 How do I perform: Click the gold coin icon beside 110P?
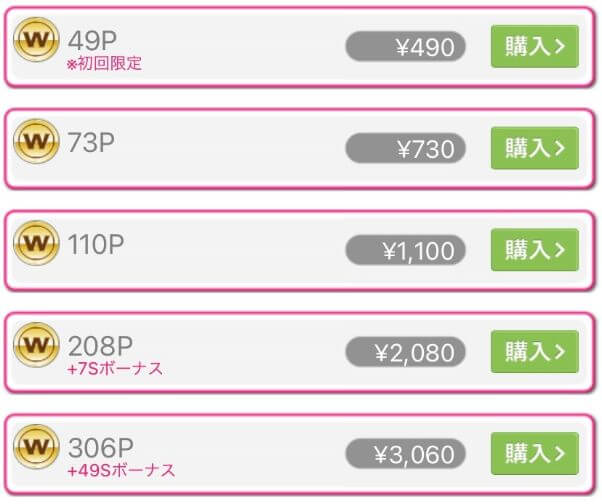pyautogui.click(x=37, y=244)
